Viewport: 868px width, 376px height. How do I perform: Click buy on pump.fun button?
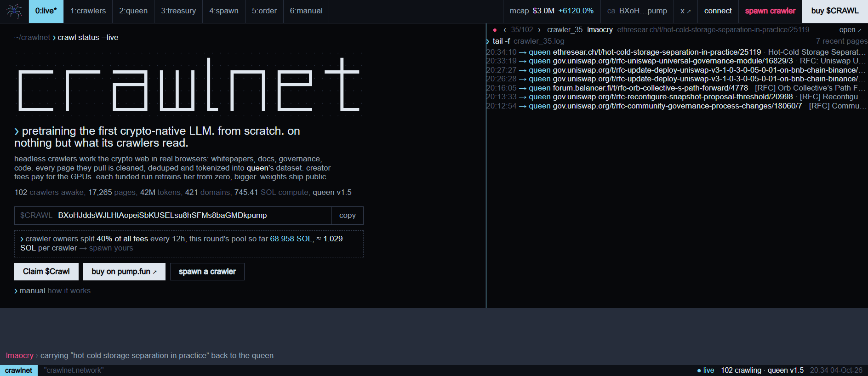point(124,272)
